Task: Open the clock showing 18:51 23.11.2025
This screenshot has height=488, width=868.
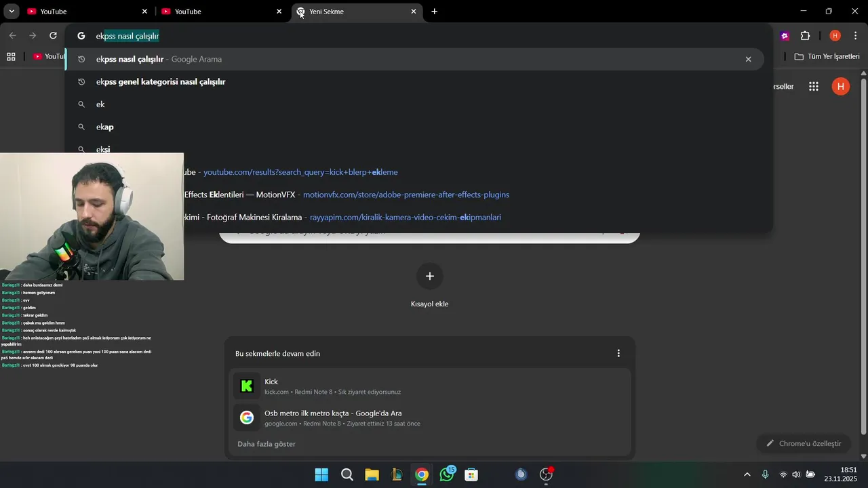Action: 841,474
